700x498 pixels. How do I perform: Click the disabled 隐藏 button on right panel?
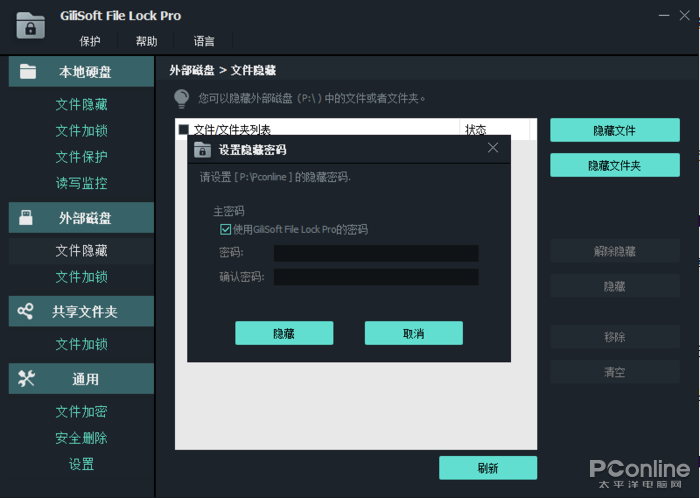[615, 286]
